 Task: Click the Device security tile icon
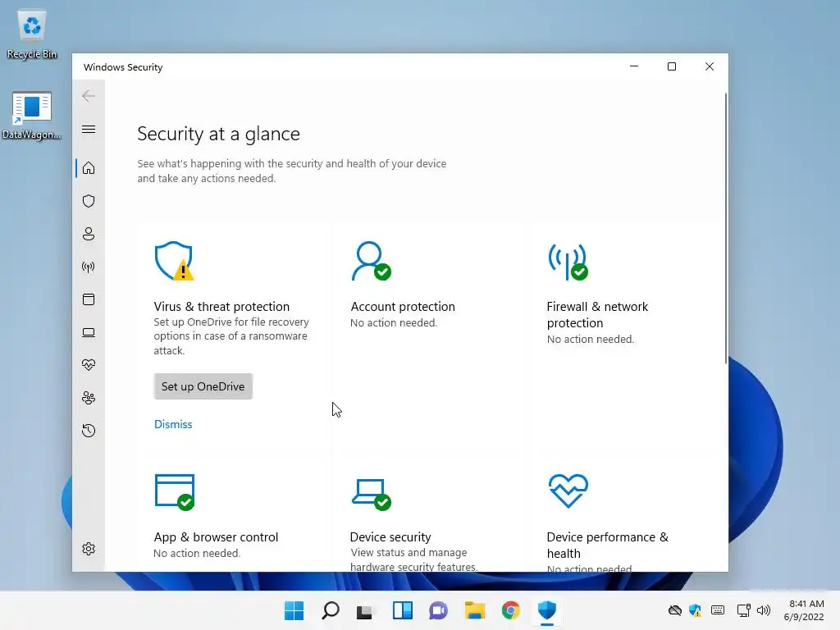coord(372,494)
